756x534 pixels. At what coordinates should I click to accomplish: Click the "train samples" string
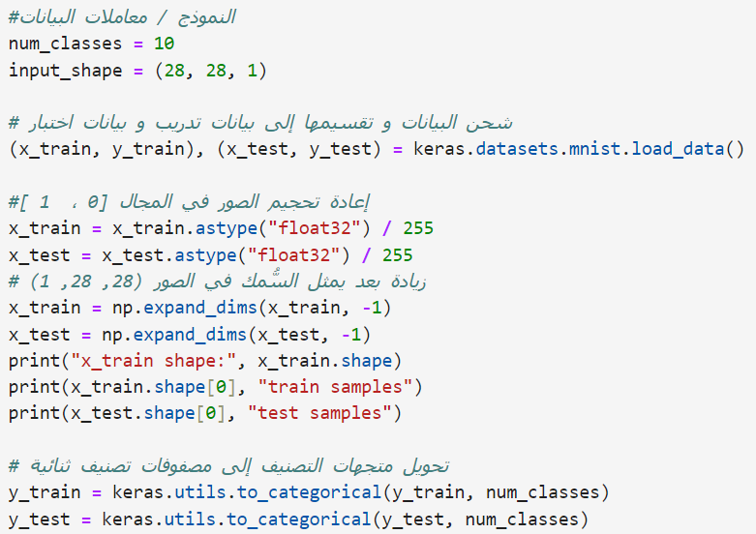pos(335,387)
